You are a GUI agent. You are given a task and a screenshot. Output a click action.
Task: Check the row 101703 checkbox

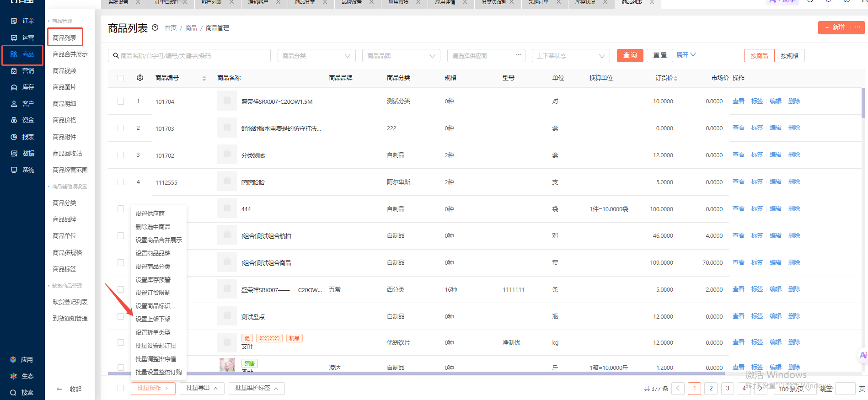[121, 128]
